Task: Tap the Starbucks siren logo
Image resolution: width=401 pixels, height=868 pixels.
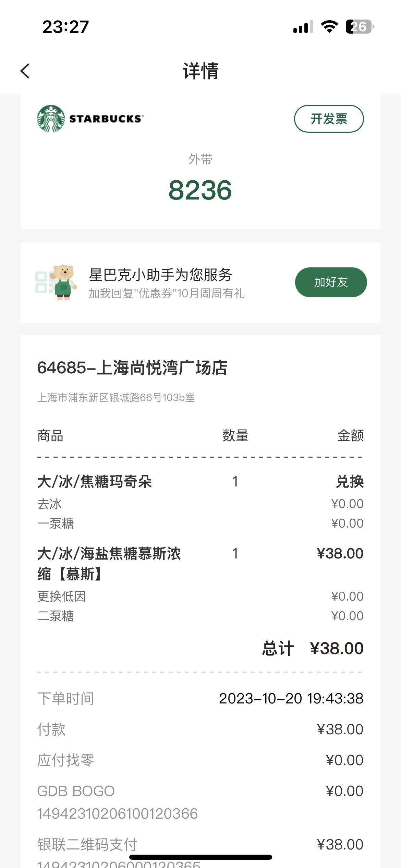Action: pos(51,119)
